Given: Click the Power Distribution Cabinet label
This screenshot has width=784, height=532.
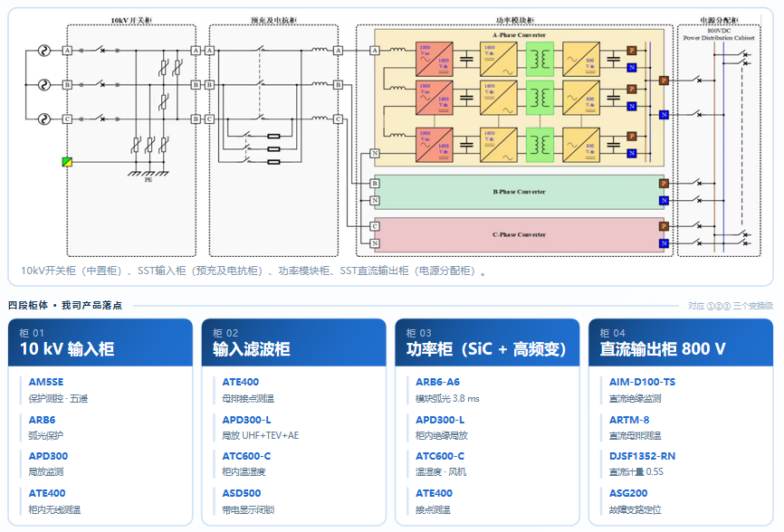Looking at the screenshot, I should coord(719,38).
